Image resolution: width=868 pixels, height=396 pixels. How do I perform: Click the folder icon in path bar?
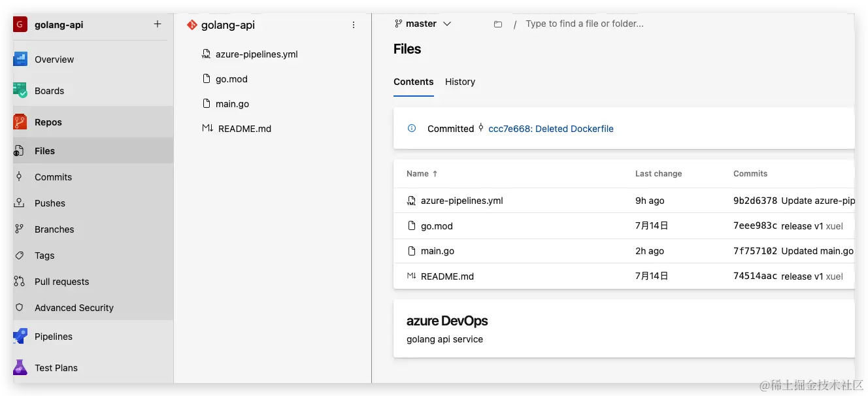(498, 24)
